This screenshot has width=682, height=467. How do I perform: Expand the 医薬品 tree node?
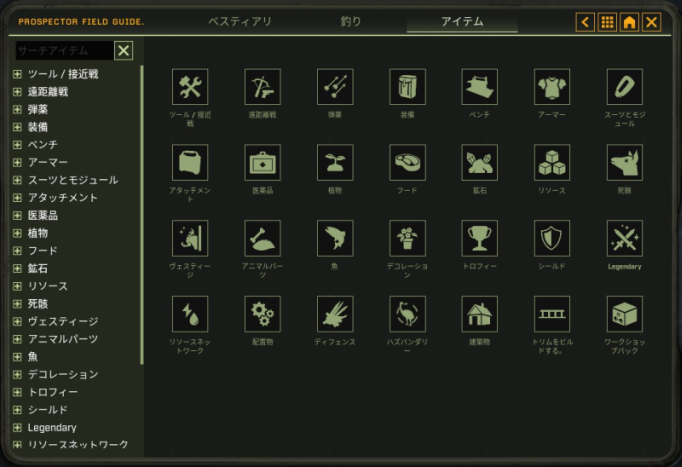(x=17, y=216)
